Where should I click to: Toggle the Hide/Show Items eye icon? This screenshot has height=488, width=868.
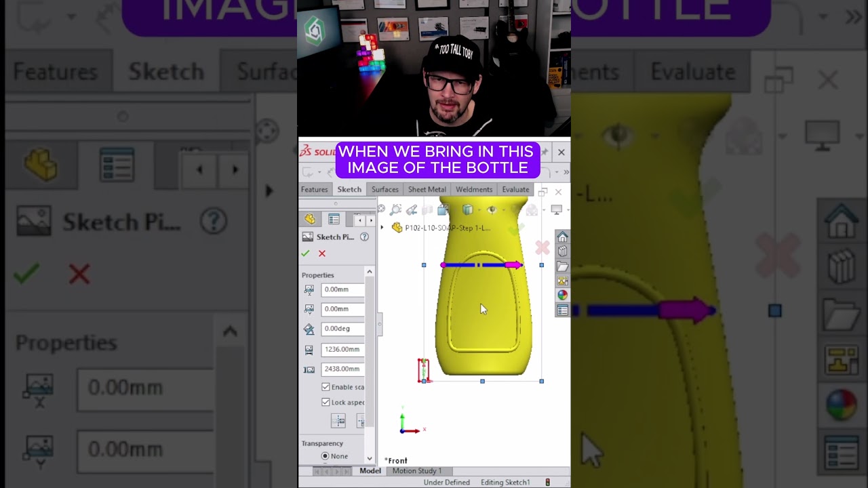click(x=492, y=209)
